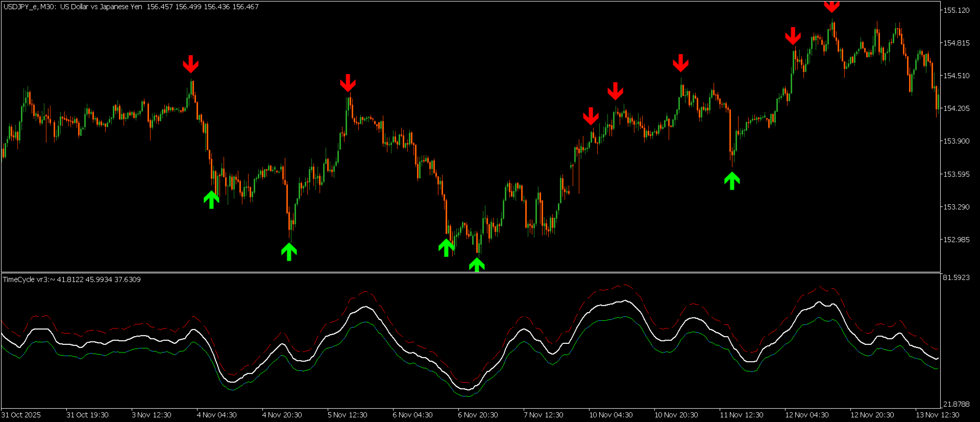Click the 21.8788 indicator scale value
980x422 pixels.
click(956, 404)
